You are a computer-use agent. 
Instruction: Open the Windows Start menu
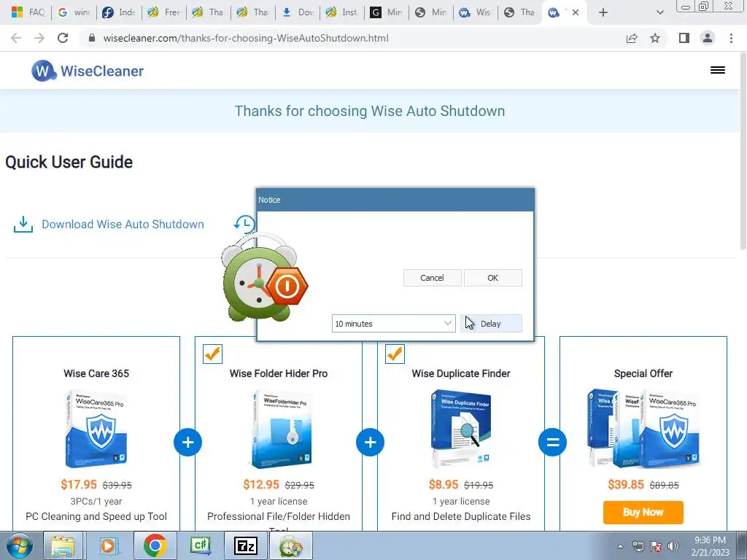(x=18, y=545)
